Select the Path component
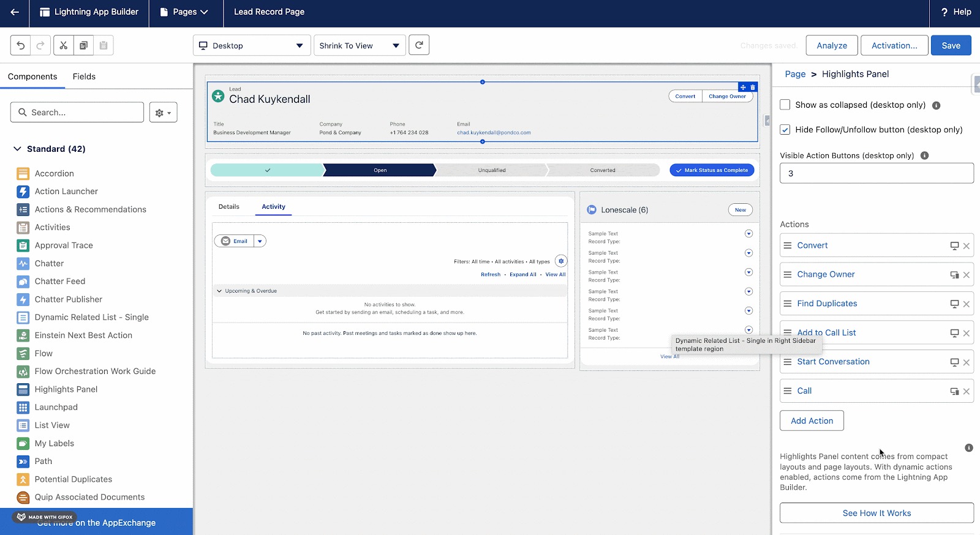980x535 pixels. tap(43, 462)
